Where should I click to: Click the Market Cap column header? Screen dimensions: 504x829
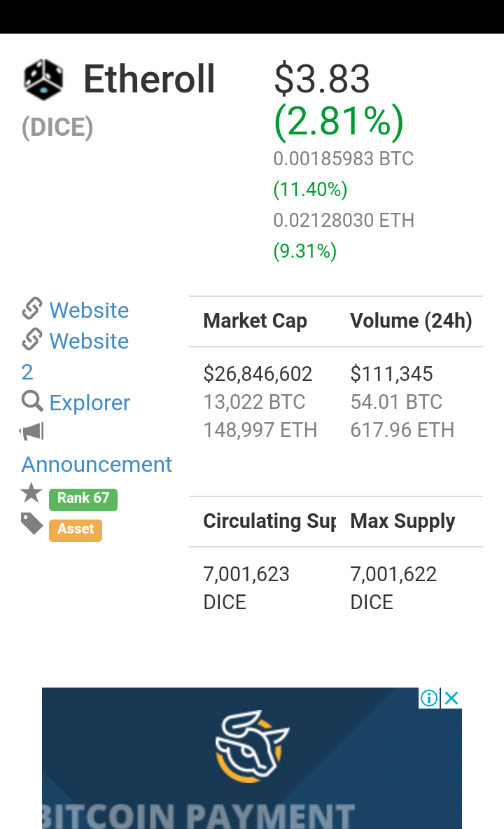pyautogui.click(x=255, y=321)
